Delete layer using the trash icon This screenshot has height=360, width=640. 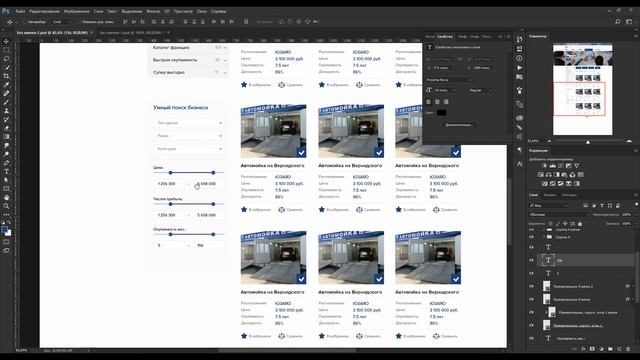628,349
